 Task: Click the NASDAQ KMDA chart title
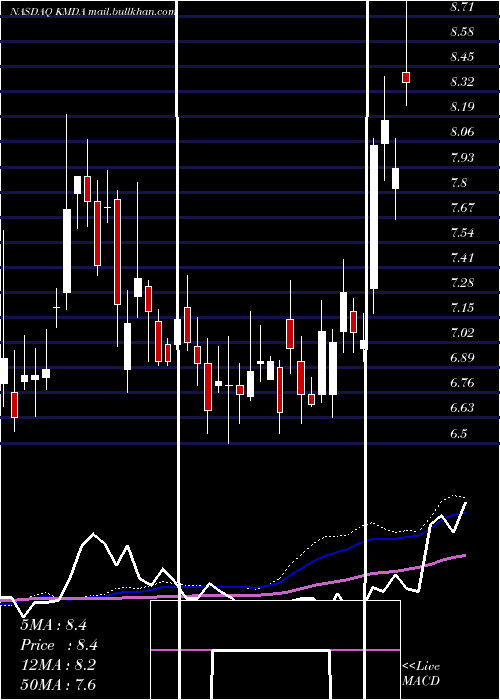click(x=92, y=12)
